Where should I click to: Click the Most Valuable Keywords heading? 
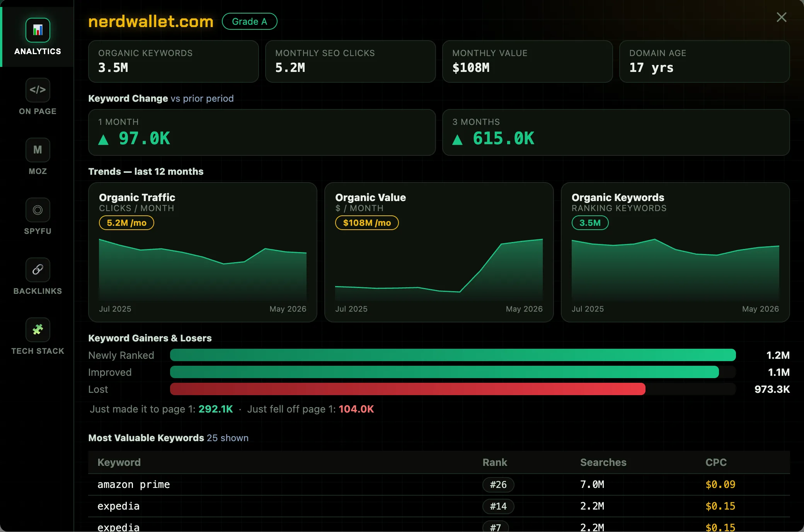tap(146, 438)
